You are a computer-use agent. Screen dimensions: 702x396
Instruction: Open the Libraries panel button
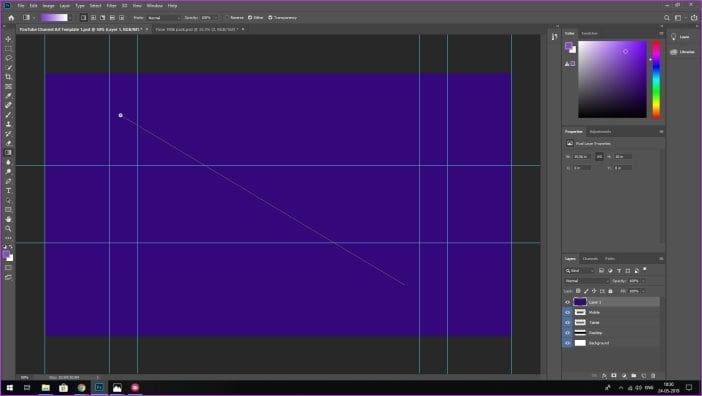point(681,52)
